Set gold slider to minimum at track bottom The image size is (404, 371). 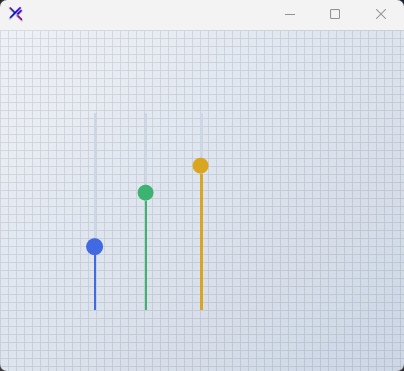pyautogui.click(x=201, y=309)
